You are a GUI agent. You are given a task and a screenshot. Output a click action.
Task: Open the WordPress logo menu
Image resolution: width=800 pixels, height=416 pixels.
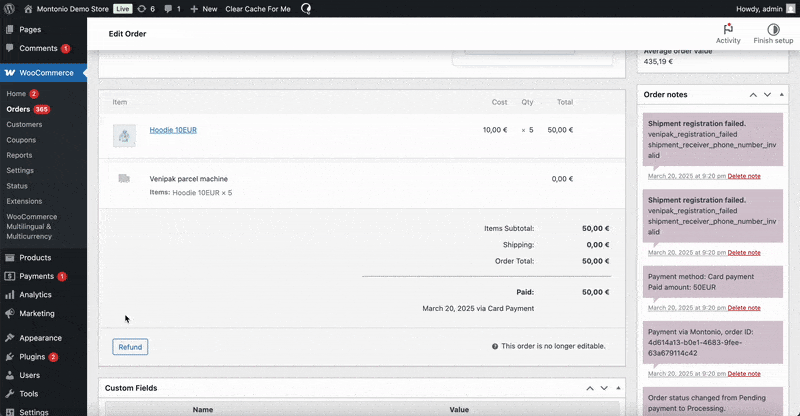coord(9,9)
